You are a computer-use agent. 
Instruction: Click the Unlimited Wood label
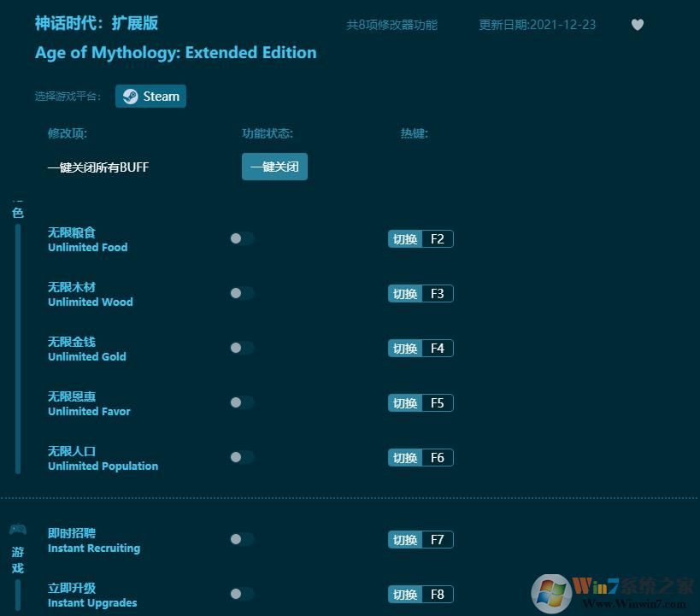pyautogui.click(x=91, y=302)
